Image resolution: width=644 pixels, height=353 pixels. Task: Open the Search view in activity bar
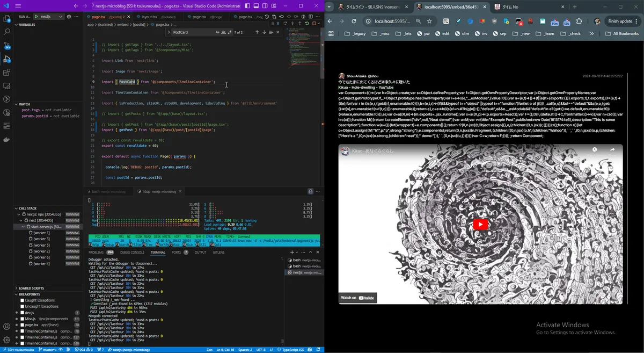click(x=7, y=32)
